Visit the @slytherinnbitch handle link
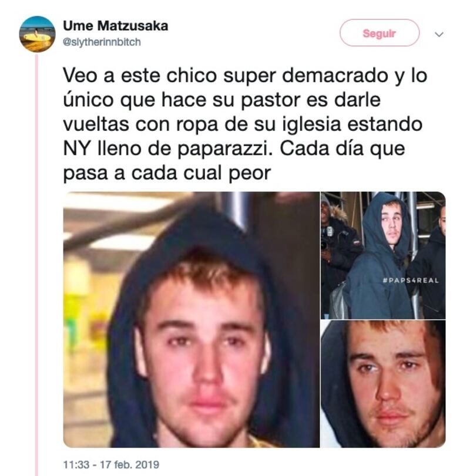The image size is (470, 476). 102,42
